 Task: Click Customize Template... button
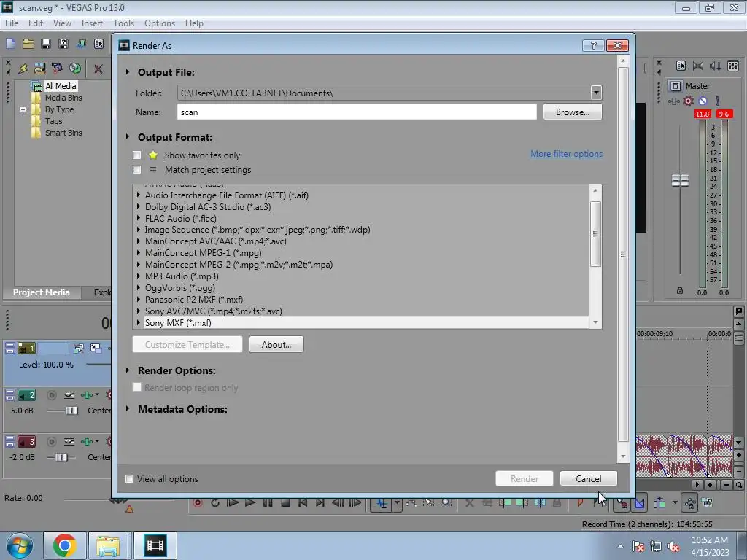pos(187,344)
